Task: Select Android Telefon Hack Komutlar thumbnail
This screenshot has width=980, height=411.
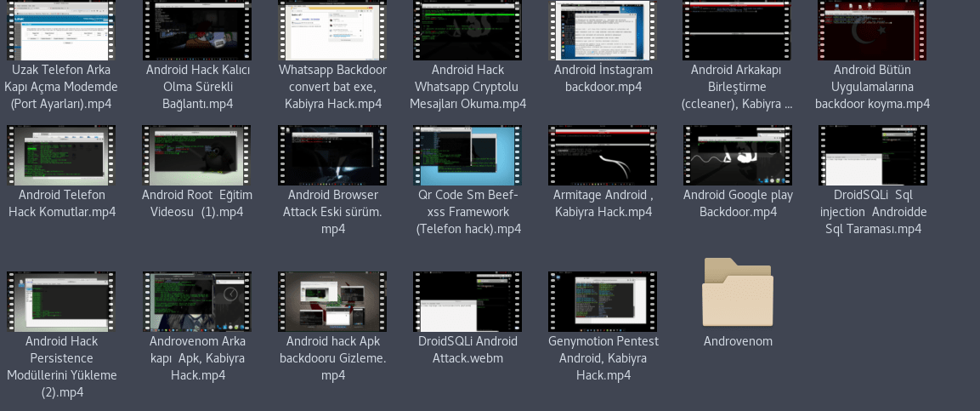Action: 61,155
